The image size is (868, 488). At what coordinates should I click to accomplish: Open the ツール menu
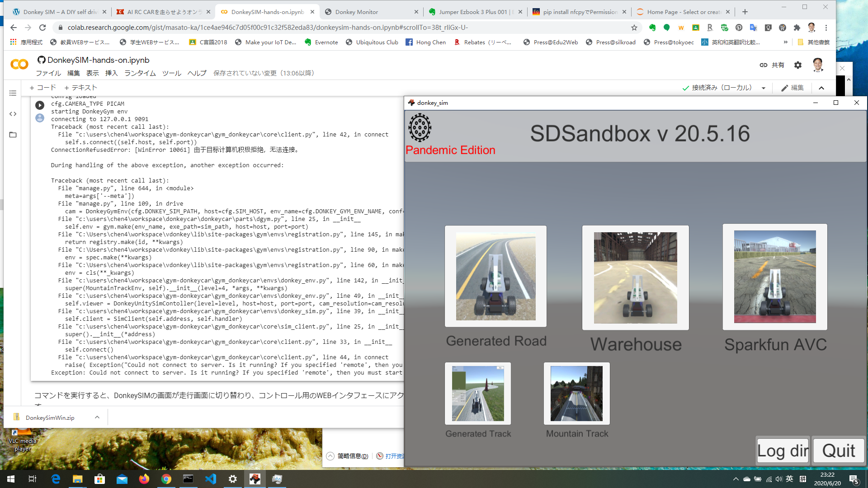[172, 73]
